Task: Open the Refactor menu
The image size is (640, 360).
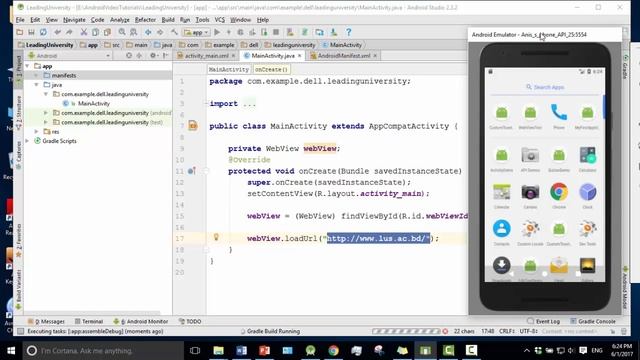Action: (x=145, y=20)
